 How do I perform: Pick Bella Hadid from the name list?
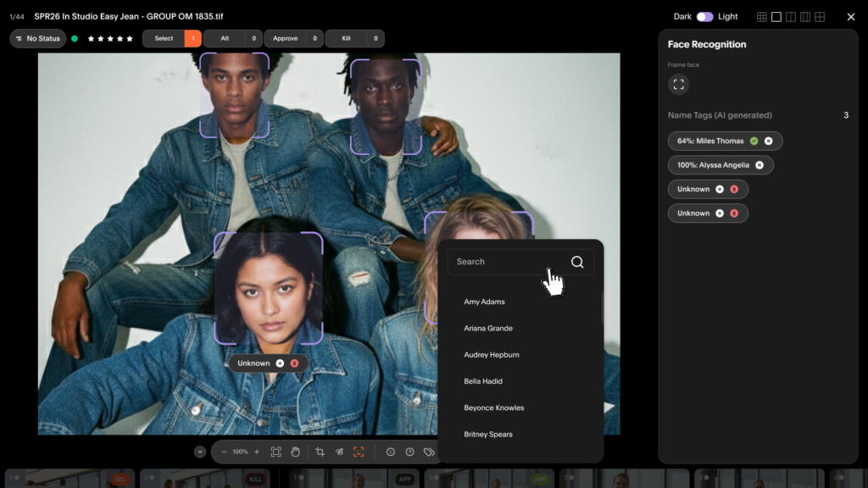click(x=483, y=381)
